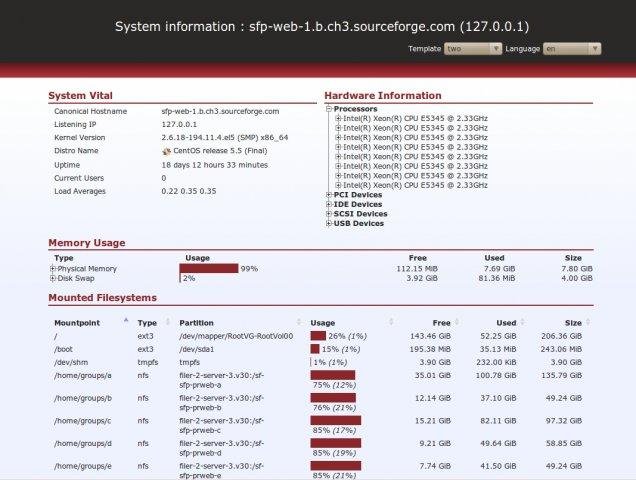Click the free memory value 112.15 MiB

click(417, 269)
